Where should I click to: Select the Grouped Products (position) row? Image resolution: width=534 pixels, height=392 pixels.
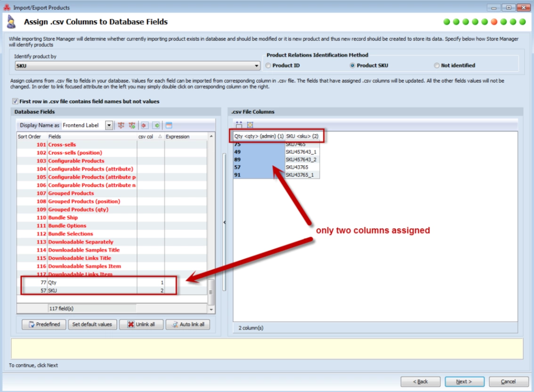[x=112, y=201]
